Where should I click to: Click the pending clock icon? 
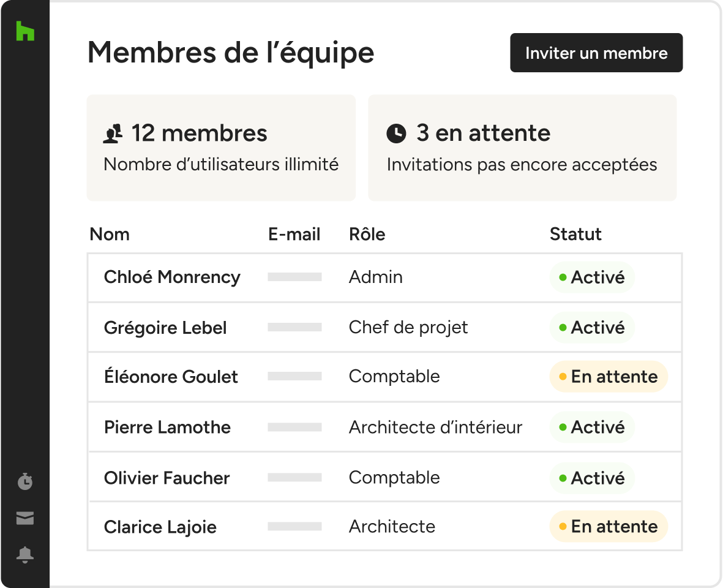click(x=396, y=134)
